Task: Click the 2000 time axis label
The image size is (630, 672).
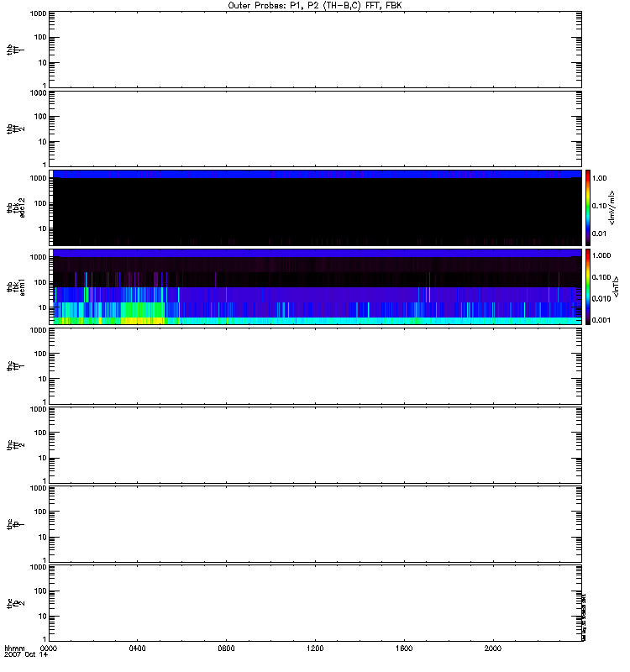Action: (x=493, y=649)
